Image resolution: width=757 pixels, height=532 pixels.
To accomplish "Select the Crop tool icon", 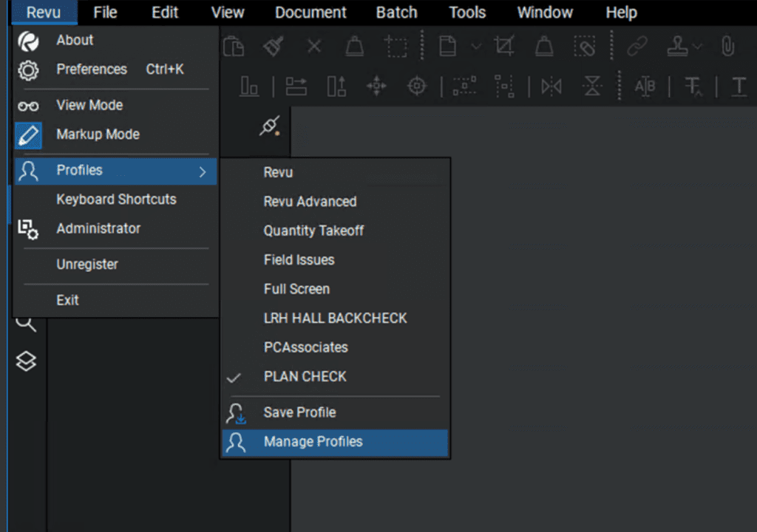I will coord(504,47).
